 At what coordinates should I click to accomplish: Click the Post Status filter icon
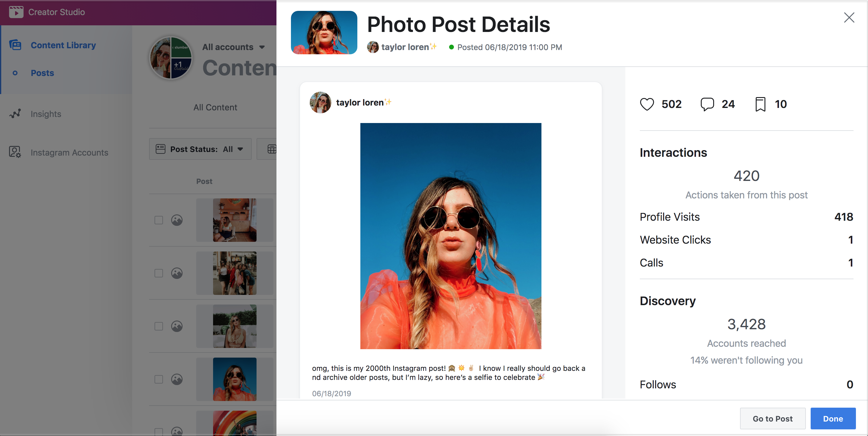point(160,149)
